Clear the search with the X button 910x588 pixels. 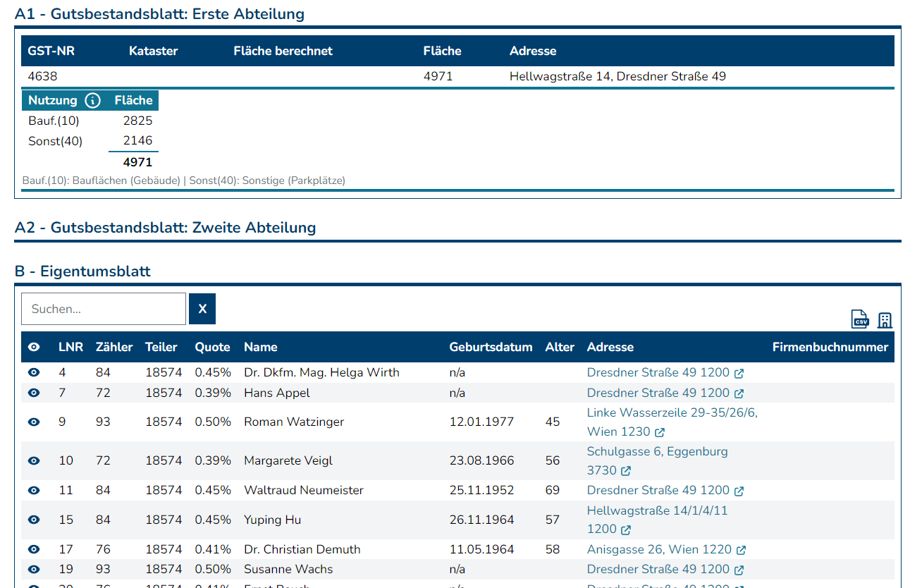[202, 309]
